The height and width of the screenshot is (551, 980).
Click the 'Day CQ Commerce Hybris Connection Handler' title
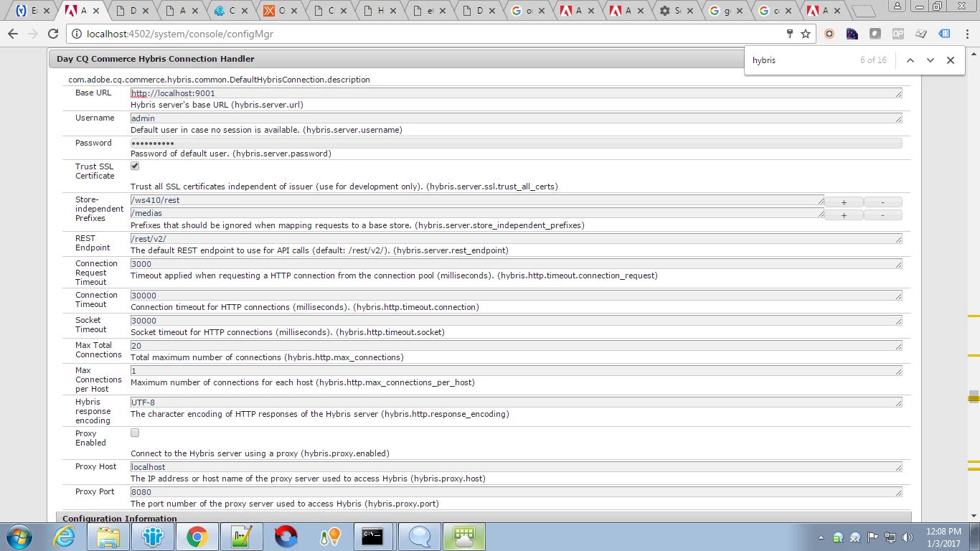(x=156, y=59)
